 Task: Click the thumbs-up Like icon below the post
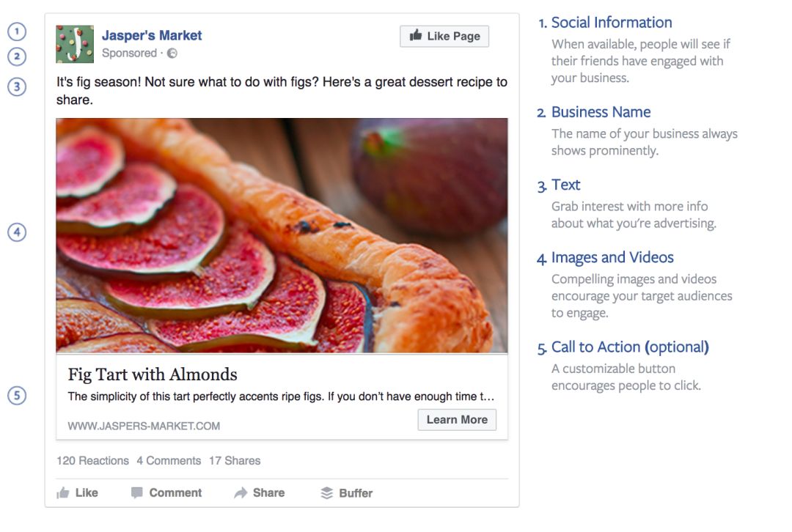(63, 492)
